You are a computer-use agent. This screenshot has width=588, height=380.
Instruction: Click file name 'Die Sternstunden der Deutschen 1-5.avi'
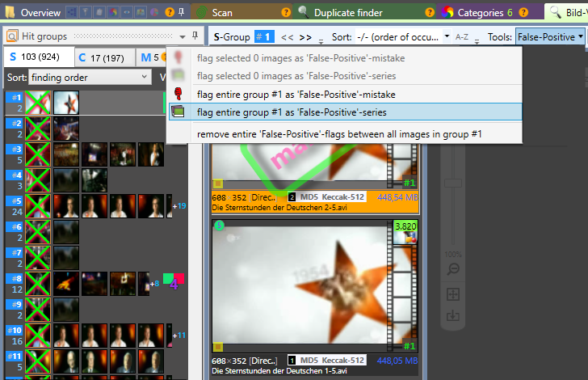[279, 371]
